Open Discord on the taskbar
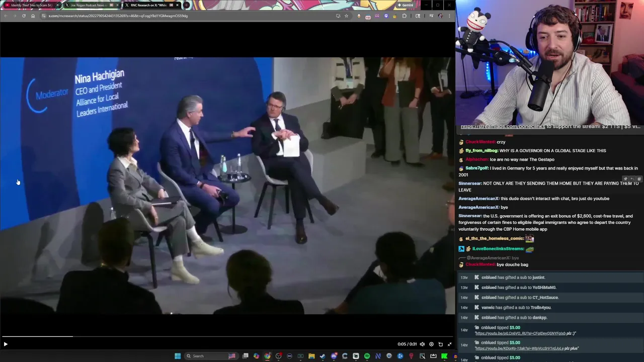 pos(334,356)
